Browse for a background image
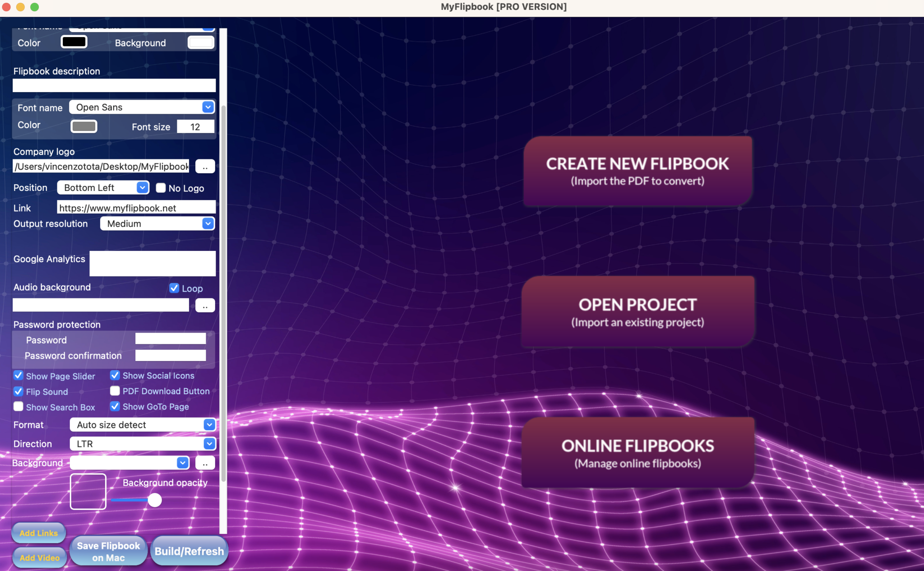 [x=205, y=463]
